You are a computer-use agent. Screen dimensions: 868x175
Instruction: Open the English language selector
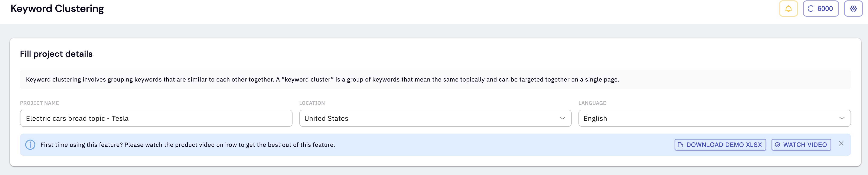point(714,118)
